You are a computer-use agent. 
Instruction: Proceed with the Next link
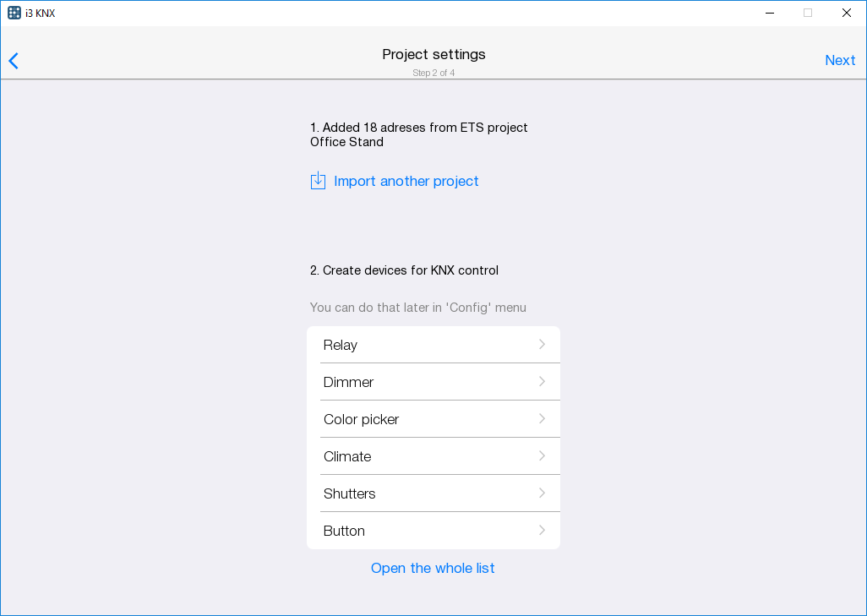840,60
